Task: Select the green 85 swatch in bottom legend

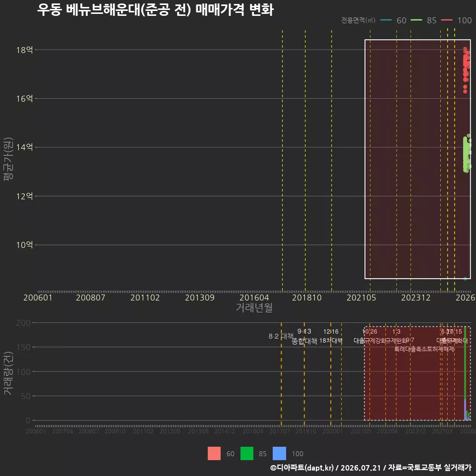Action: 247,454
